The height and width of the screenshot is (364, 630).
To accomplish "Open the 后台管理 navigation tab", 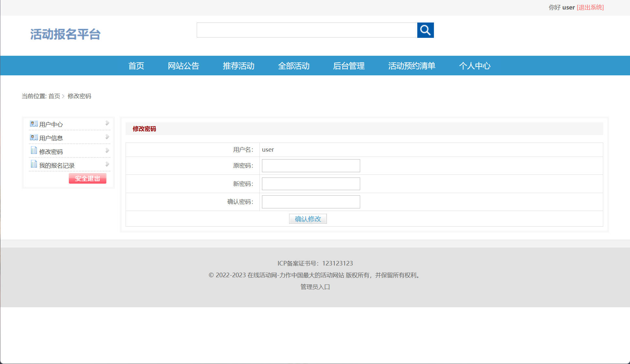I will coord(349,66).
